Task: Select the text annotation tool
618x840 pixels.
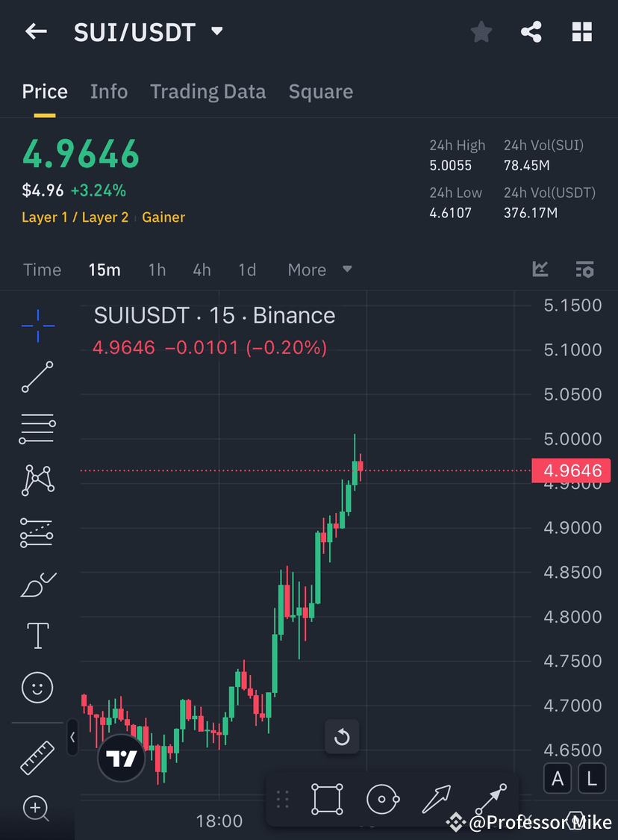Action: coord(37,635)
